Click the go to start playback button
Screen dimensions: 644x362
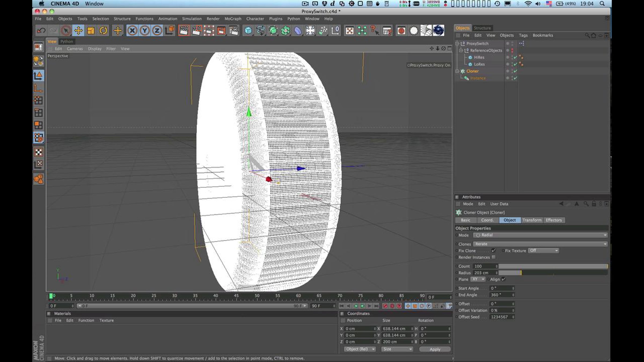click(342, 306)
